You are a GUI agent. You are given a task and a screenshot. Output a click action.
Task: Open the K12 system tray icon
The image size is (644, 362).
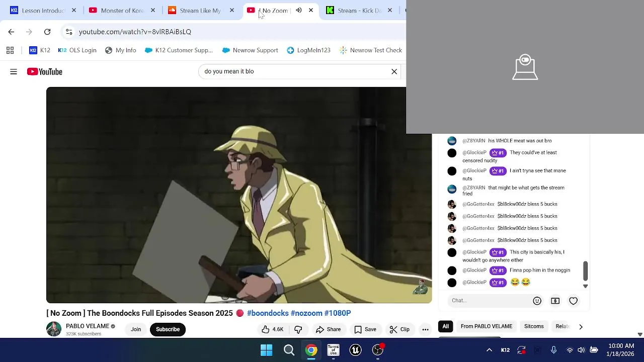[x=505, y=350]
